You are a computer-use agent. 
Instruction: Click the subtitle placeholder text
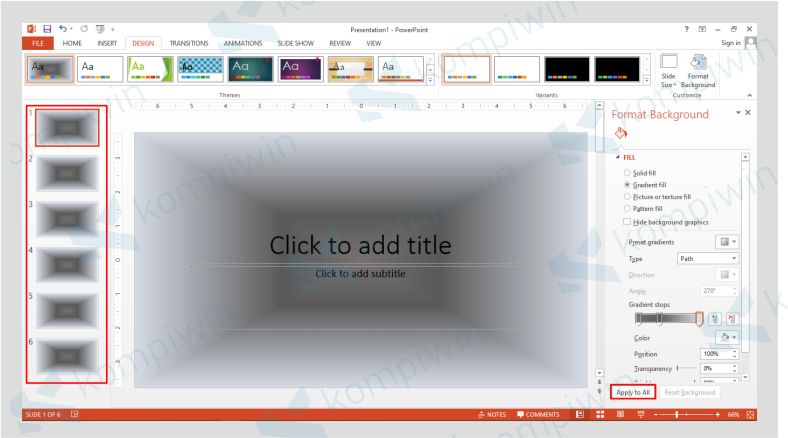click(360, 274)
